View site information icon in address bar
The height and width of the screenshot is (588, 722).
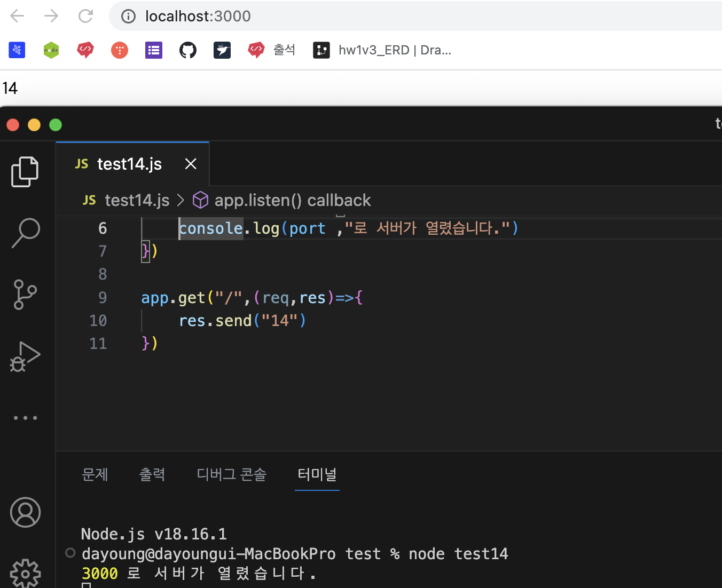pos(128,17)
